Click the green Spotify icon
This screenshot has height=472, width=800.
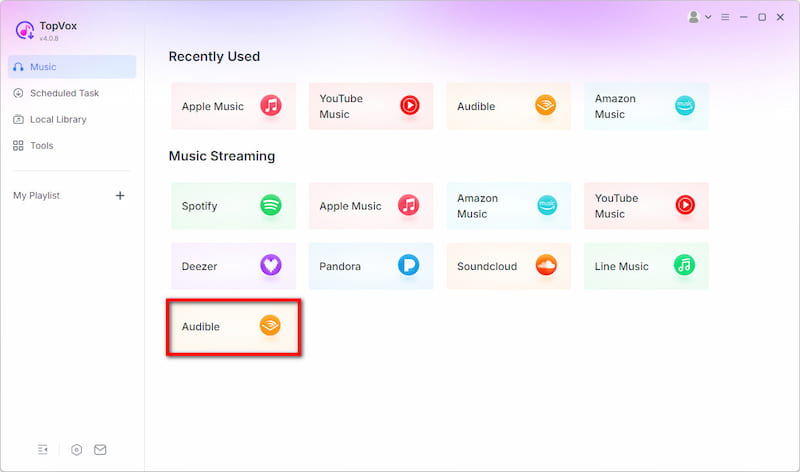[271, 205]
